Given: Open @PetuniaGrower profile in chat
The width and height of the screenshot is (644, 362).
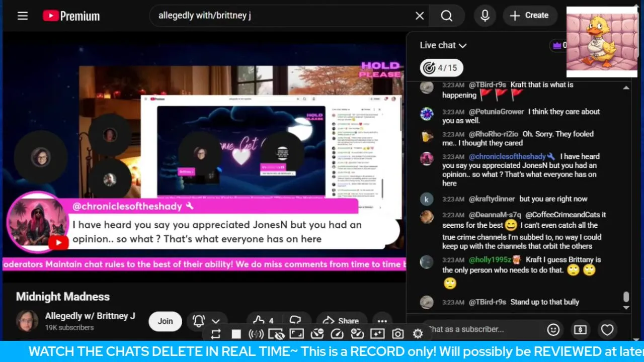Looking at the screenshot, I should tap(496, 112).
